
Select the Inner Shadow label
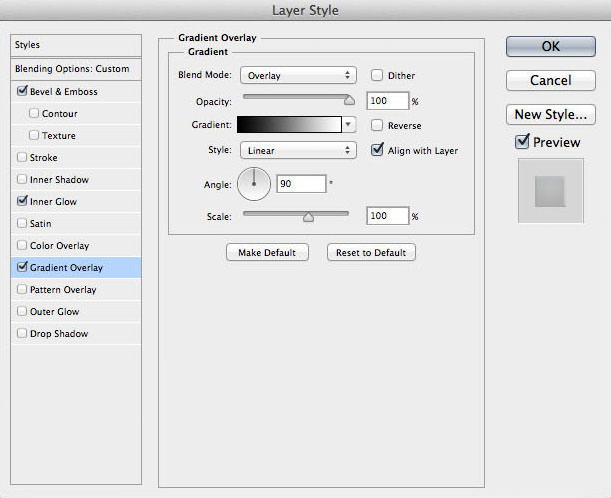pyautogui.click(x=59, y=180)
